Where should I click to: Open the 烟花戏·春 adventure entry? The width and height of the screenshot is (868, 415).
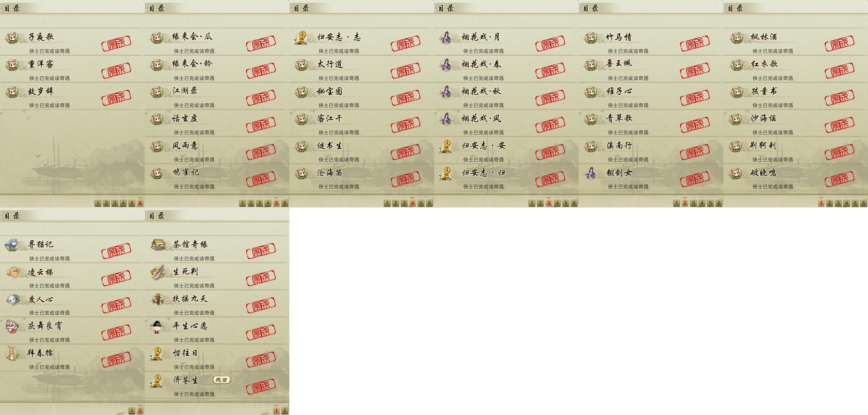click(x=506, y=69)
